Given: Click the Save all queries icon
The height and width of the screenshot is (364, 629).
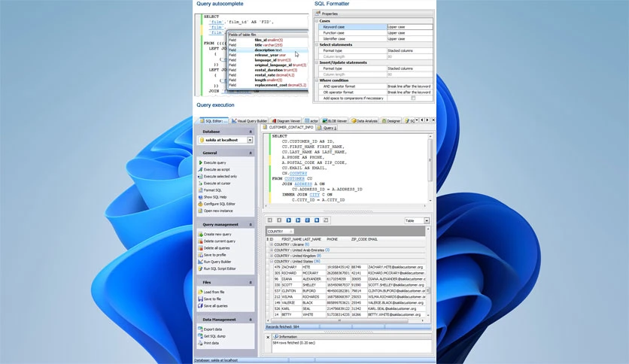Looking at the screenshot, I should 201,305.
